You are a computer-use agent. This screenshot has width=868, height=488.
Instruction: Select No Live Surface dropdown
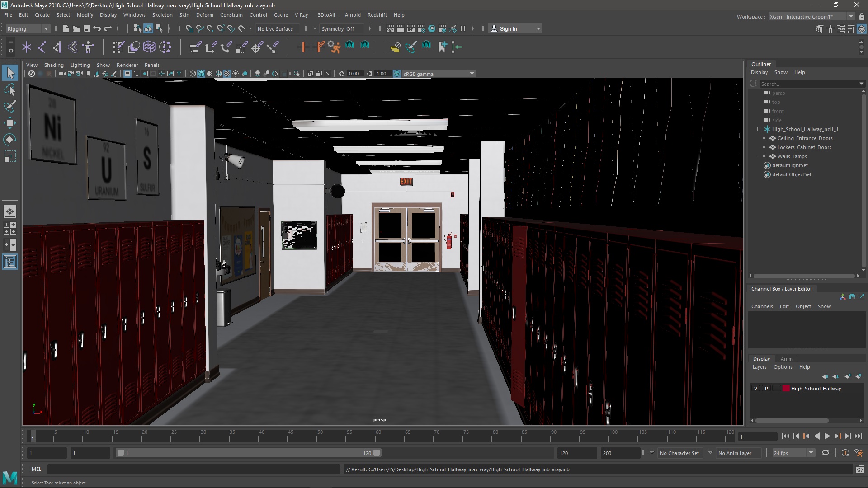pyautogui.click(x=277, y=28)
